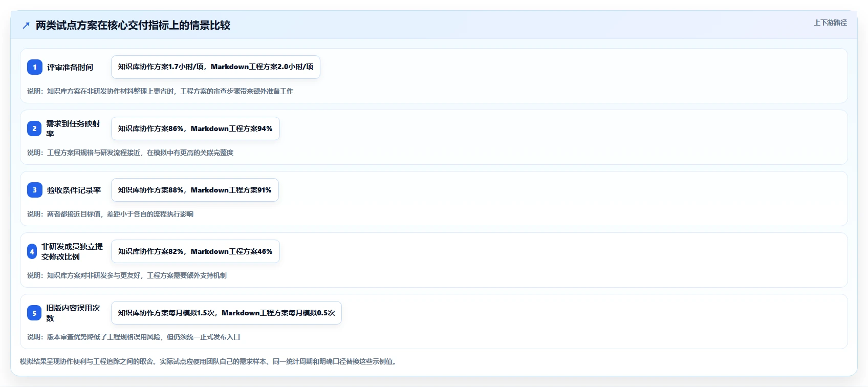Select number badge 4 for 非研发成员独立提交修改比例
868x387 pixels.
click(x=32, y=251)
